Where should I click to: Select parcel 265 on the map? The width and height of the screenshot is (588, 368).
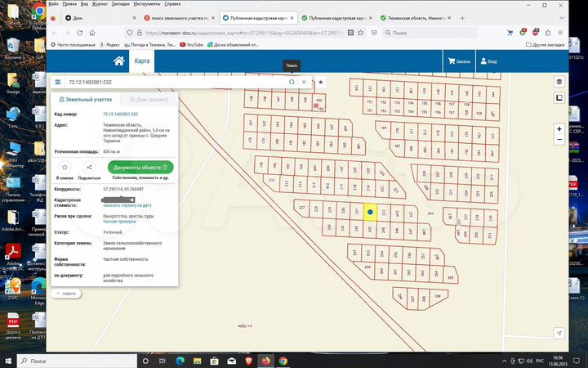[450, 278]
